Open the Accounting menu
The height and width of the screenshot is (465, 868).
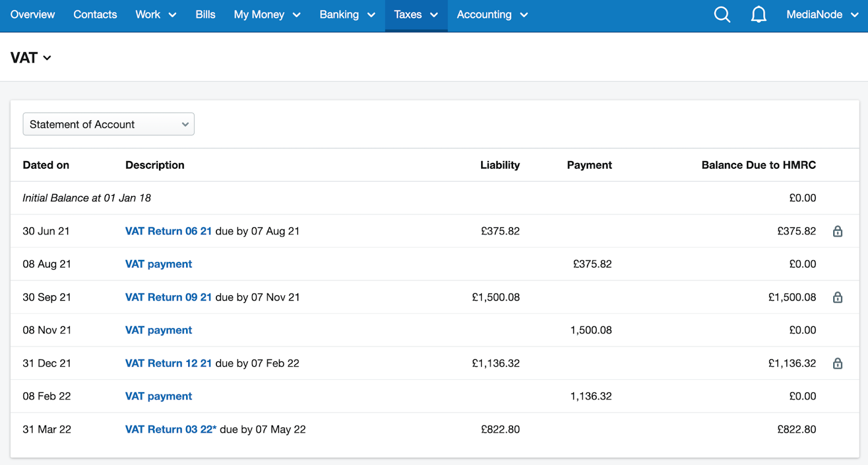[x=492, y=15]
